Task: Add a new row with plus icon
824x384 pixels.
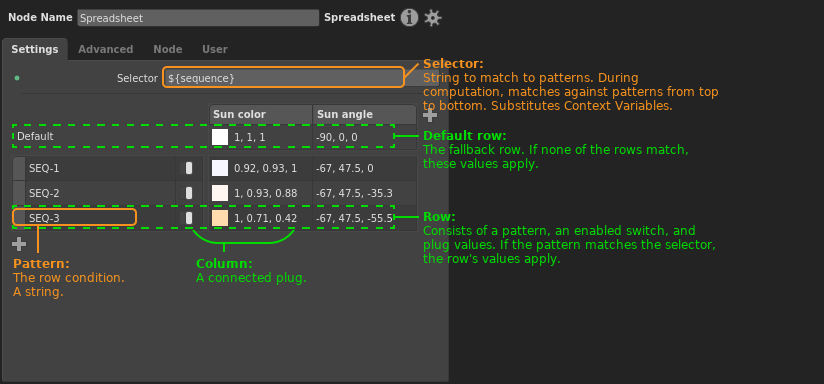Action: click(19, 244)
